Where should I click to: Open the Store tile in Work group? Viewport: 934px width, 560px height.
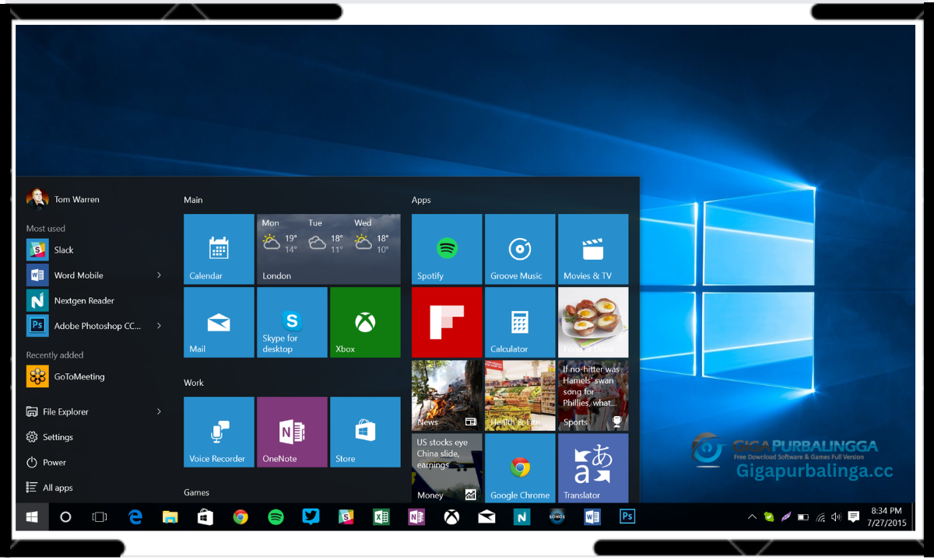point(365,432)
